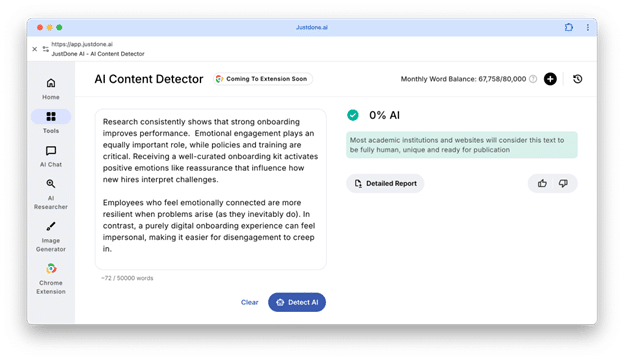Open the Detailed Report

tap(385, 183)
